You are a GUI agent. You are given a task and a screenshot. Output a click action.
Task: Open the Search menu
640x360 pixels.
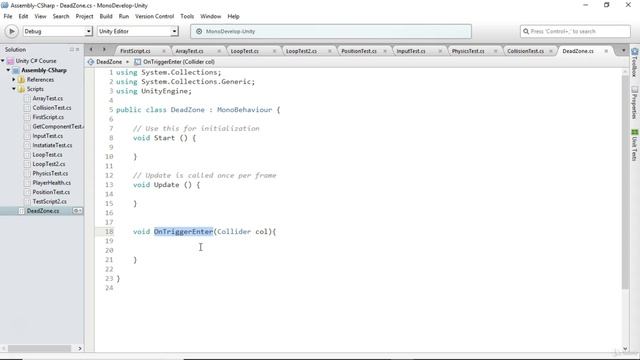tap(61, 16)
